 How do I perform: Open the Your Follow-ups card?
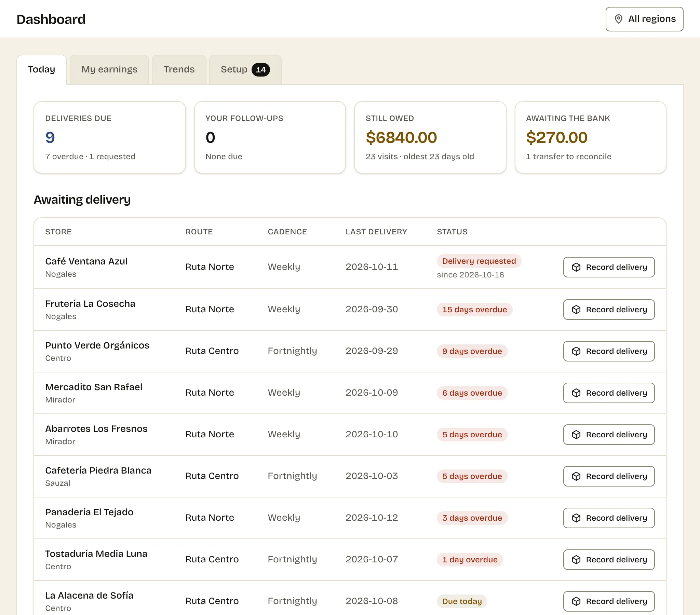tap(270, 137)
